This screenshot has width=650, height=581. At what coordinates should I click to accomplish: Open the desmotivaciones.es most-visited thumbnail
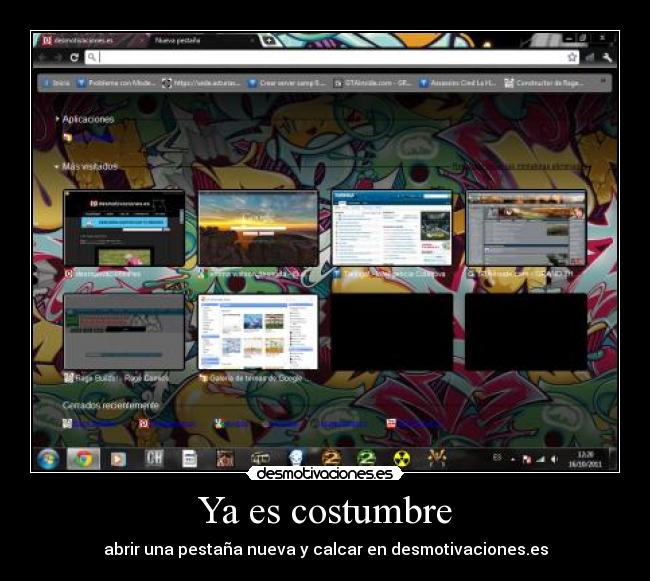(x=124, y=228)
